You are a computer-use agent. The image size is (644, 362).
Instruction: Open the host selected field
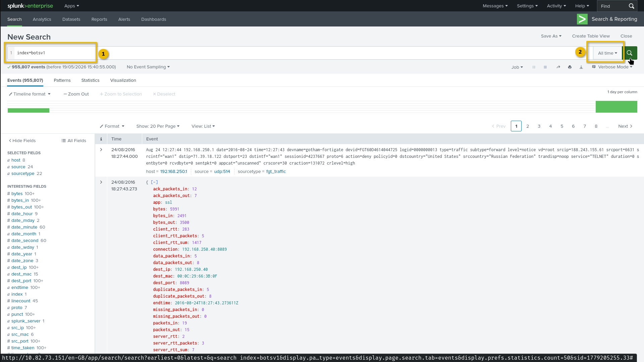coord(16,160)
